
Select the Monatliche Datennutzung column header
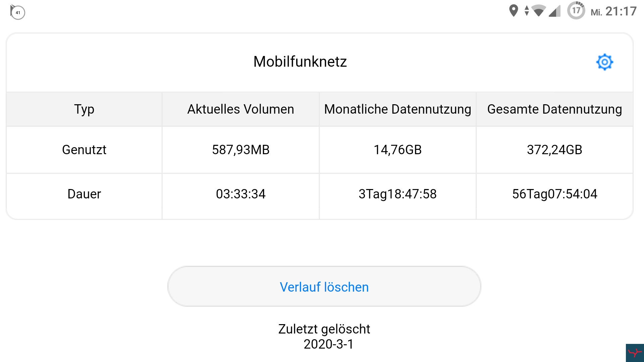tap(397, 109)
